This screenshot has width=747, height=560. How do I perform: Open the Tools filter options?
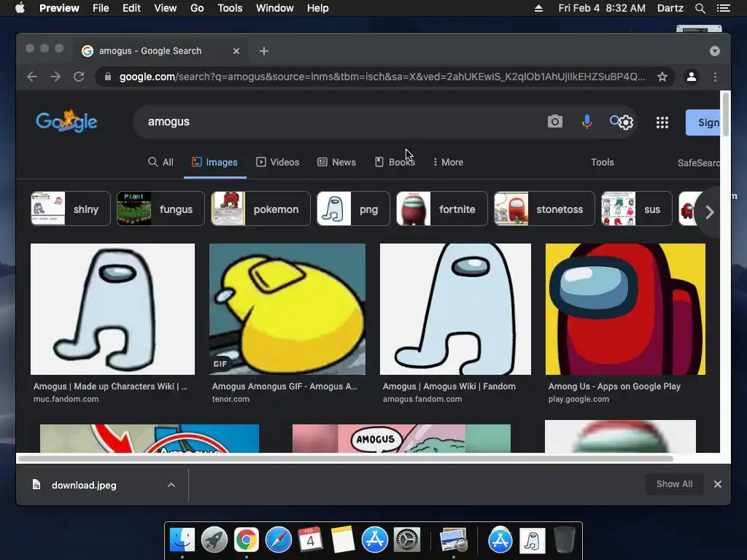[x=602, y=163]
